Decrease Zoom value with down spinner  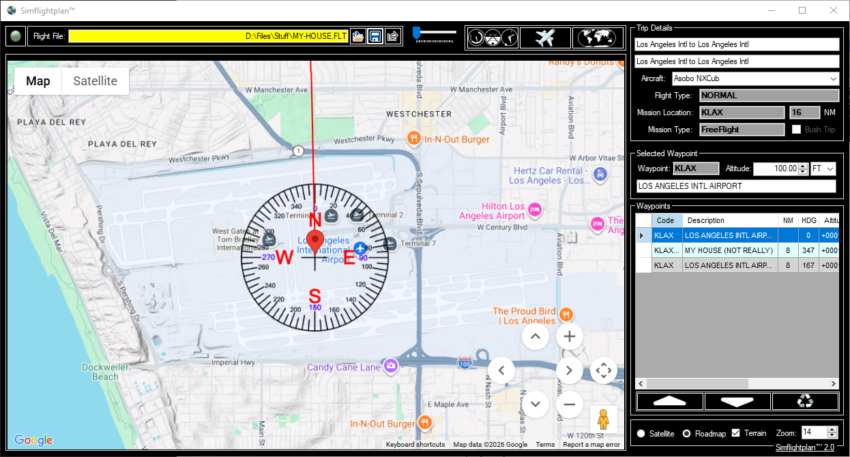pos(832,435)
